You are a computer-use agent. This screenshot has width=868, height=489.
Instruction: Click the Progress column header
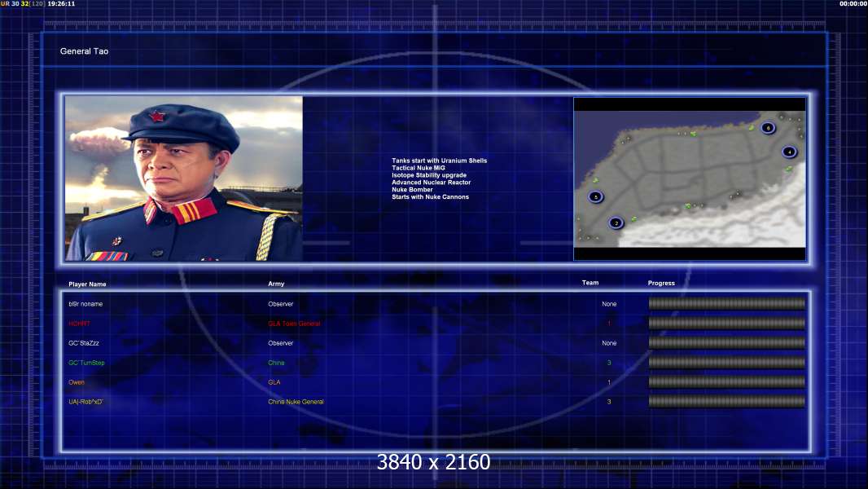(661, 283)
